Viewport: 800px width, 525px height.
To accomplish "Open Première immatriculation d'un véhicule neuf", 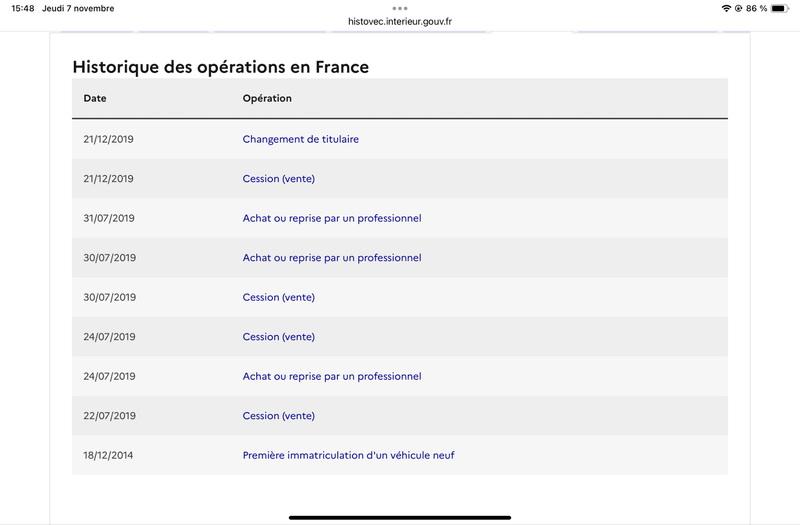I will pyautogui.click(x=348, y=455).
